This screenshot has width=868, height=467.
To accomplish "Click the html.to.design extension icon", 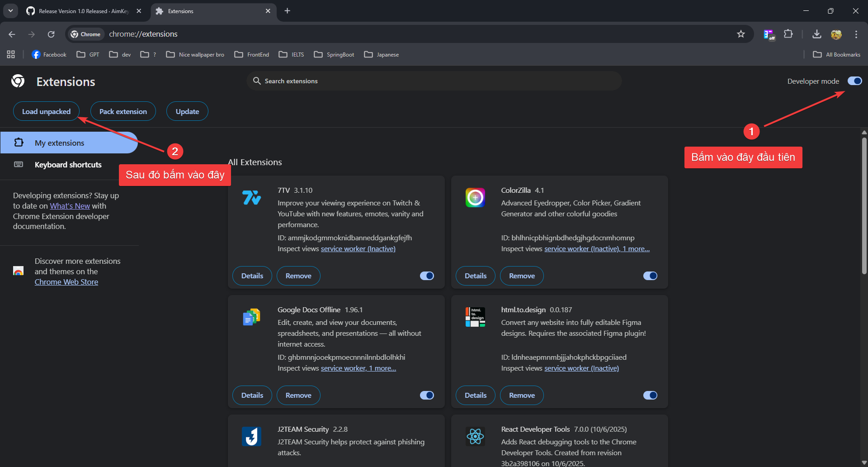I will coord(475,317).
